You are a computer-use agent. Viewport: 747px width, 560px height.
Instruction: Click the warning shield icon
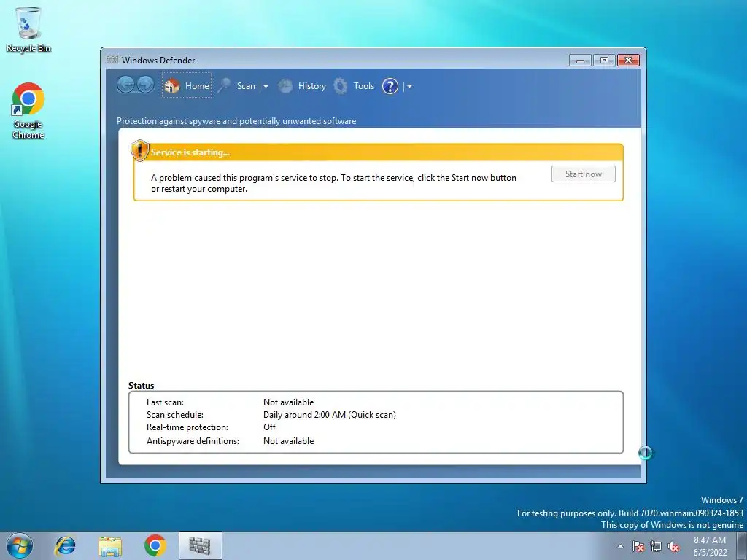pos(139,150)
